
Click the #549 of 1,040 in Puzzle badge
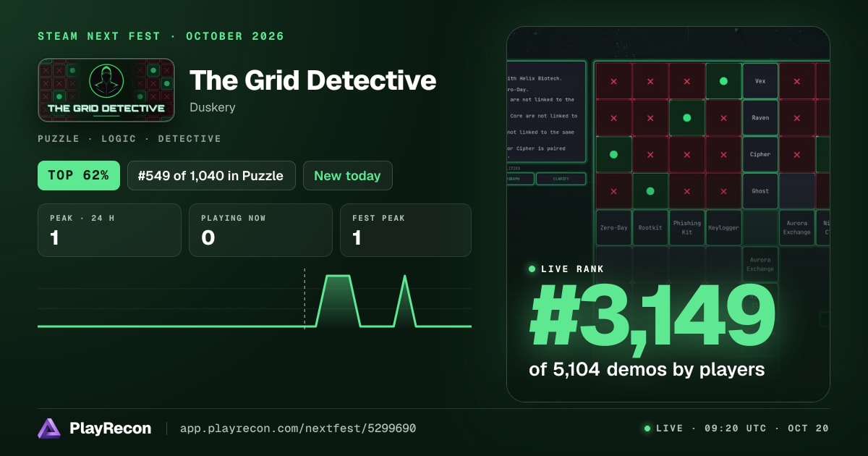pos(211,175)
